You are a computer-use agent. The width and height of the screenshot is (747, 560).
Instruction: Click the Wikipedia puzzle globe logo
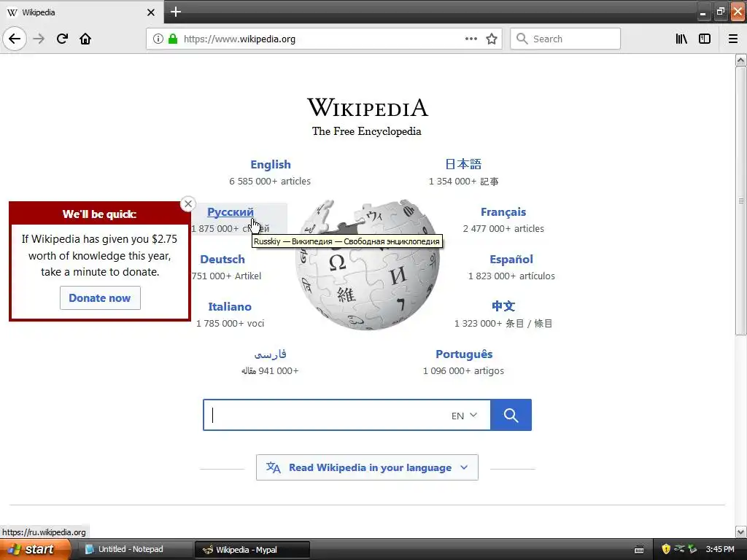point(368,265)
